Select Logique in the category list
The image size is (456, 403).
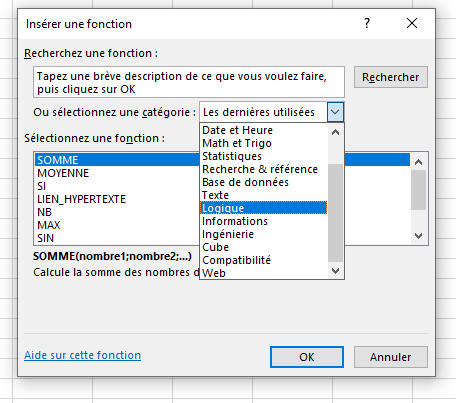point(263,208)
